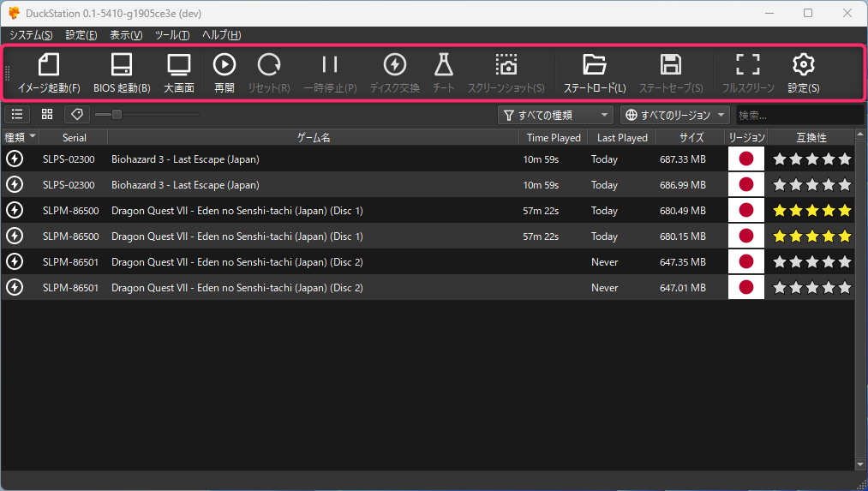Select Dragon Quest VII Disc 1, 680.15 MB
The height and width of the screenshot is (491, 868).
click(428, 237)
